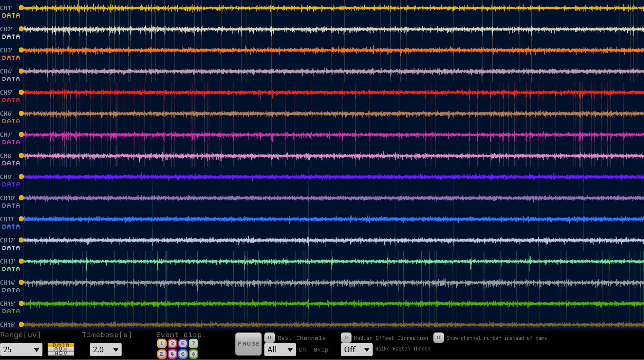Toggle event display channel 7

pyautogui.click(x=193, y=343)
